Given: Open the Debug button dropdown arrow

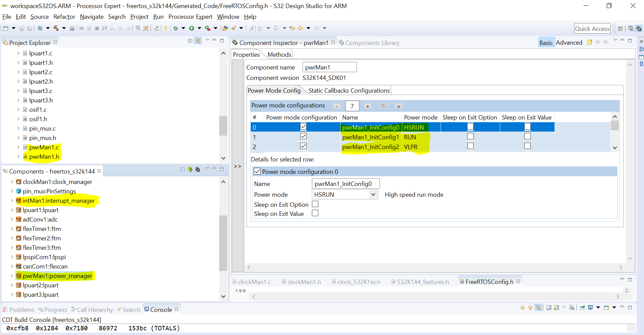Looking at the screenshot, I should pos(183,28).
